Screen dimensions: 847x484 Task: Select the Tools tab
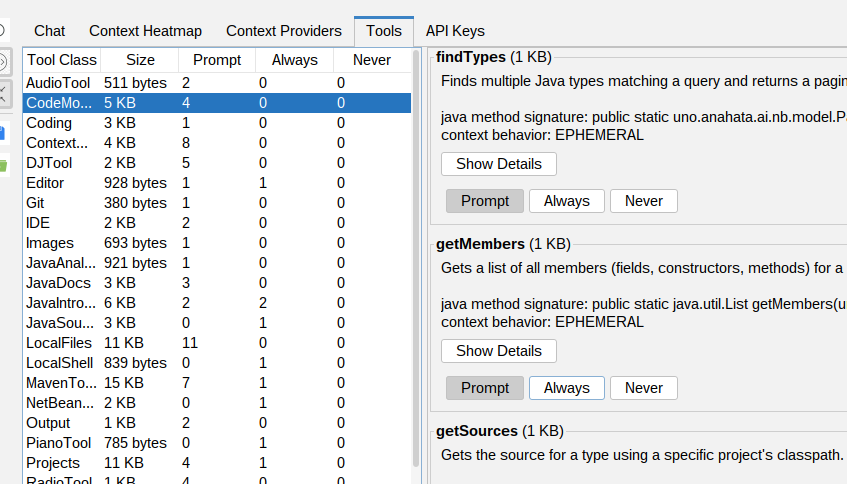(x=384, y=31)
